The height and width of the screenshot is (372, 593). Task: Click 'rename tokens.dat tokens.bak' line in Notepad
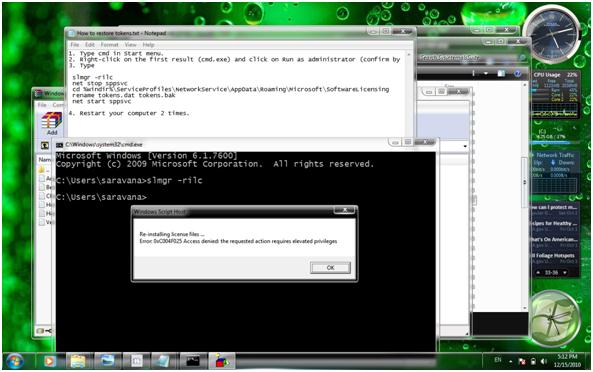[x=124, y=95]
